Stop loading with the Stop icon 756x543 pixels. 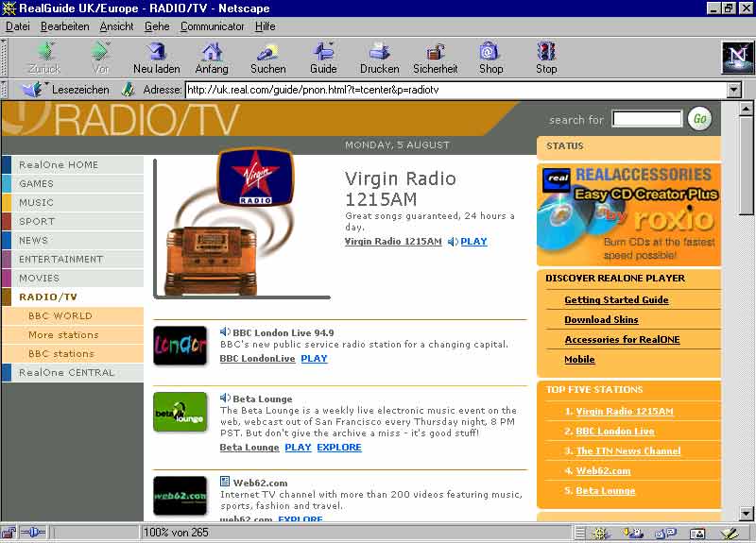(x=546, y=51)
